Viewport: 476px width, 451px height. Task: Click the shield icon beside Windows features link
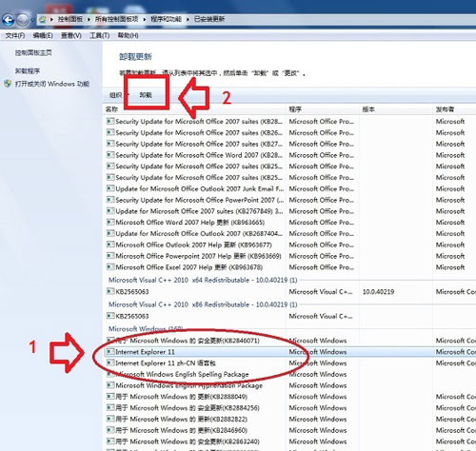[8, 84]
